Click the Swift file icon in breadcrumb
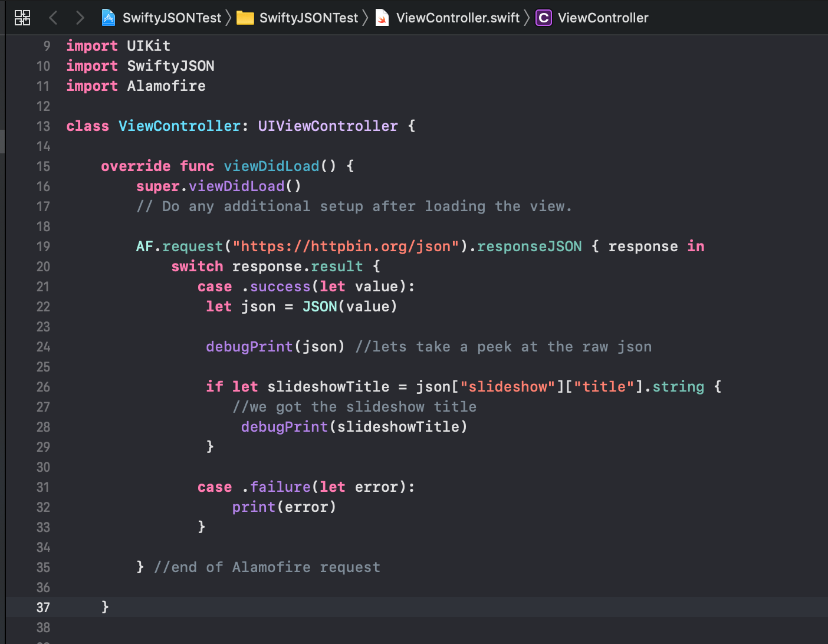Screen dimensions: 828x644 click(382, 18)
